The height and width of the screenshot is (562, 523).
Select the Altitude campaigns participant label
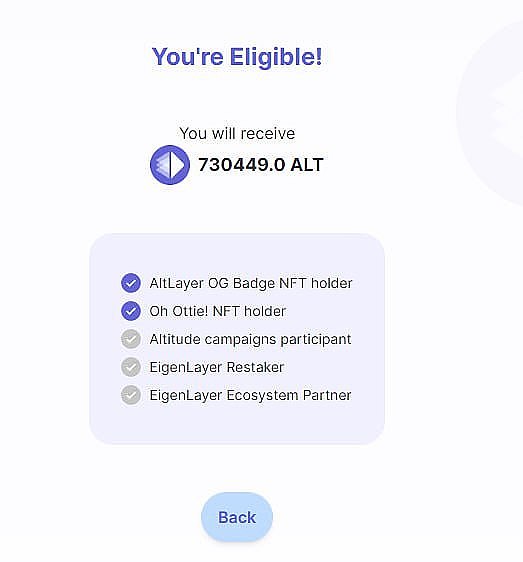[x=250, y=339]
